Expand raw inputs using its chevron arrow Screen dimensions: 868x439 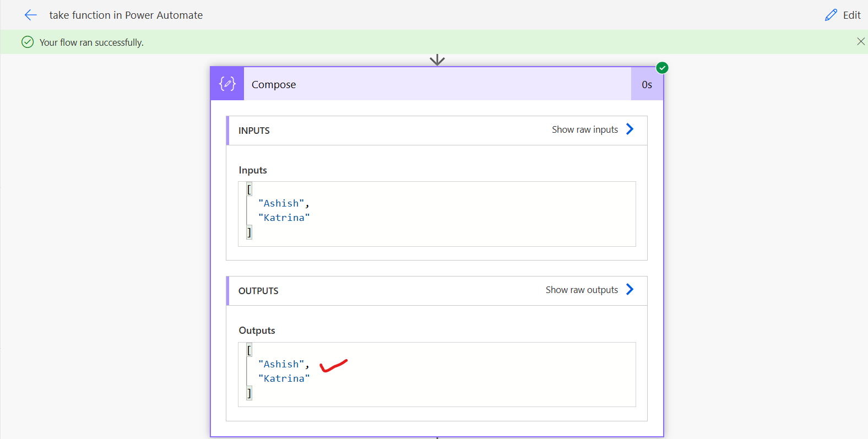[x=630, y=129]
